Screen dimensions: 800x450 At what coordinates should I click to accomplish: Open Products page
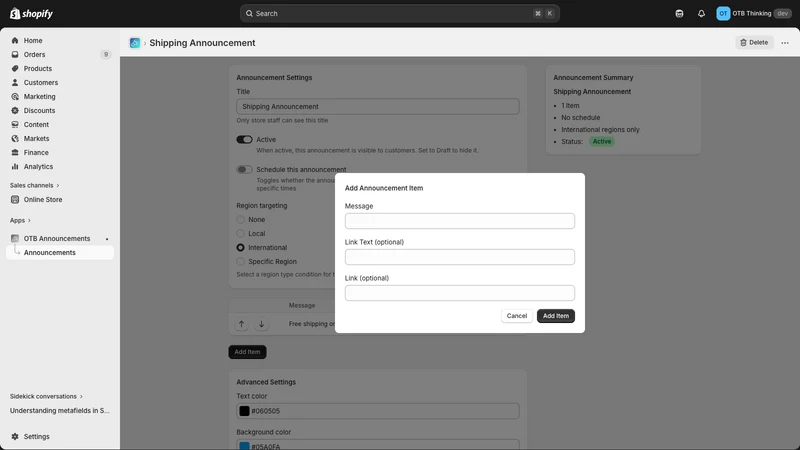click(x=38, y=68)
